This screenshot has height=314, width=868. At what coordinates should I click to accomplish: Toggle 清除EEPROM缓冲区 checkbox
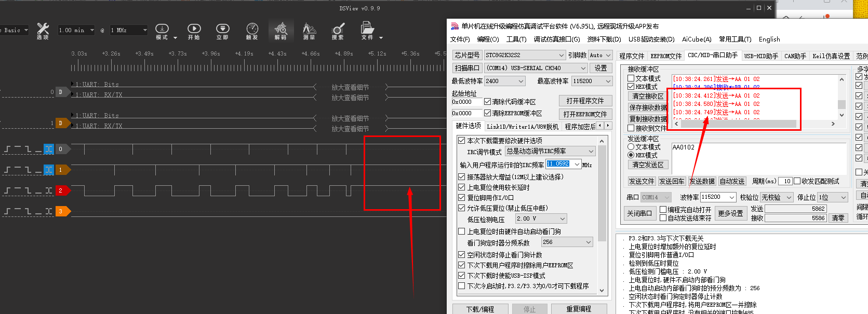(x=487, y=113)
